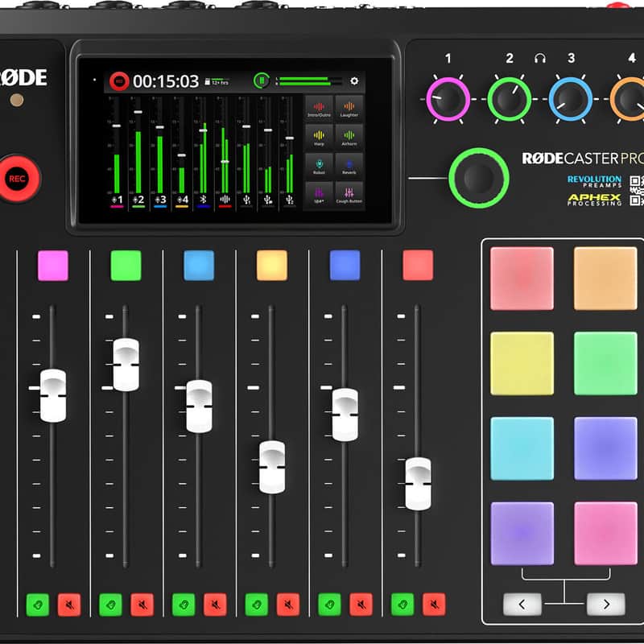Click the recording timer 00:15:03

[x=166, y=81]
